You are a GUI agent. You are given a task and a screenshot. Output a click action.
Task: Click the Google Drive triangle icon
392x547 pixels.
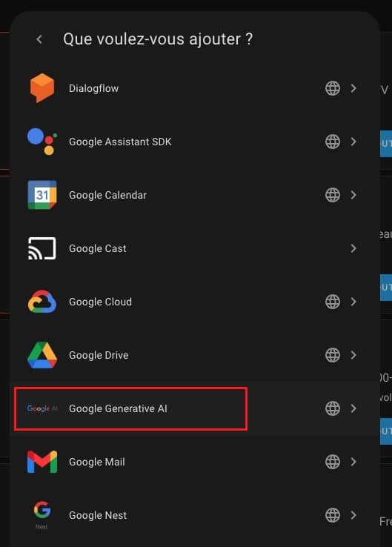[x=42, y=355]
